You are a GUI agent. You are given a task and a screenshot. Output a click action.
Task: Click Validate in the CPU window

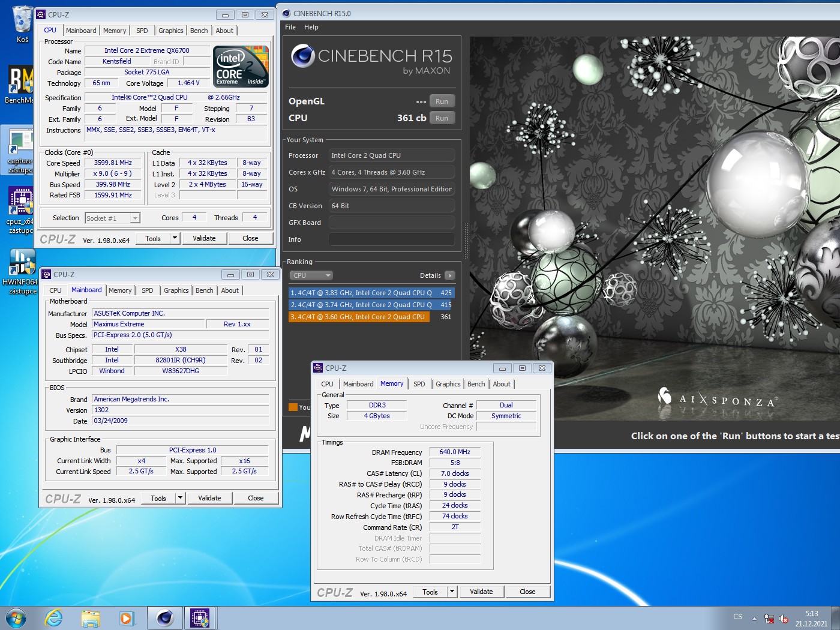[x=204, y=238]
